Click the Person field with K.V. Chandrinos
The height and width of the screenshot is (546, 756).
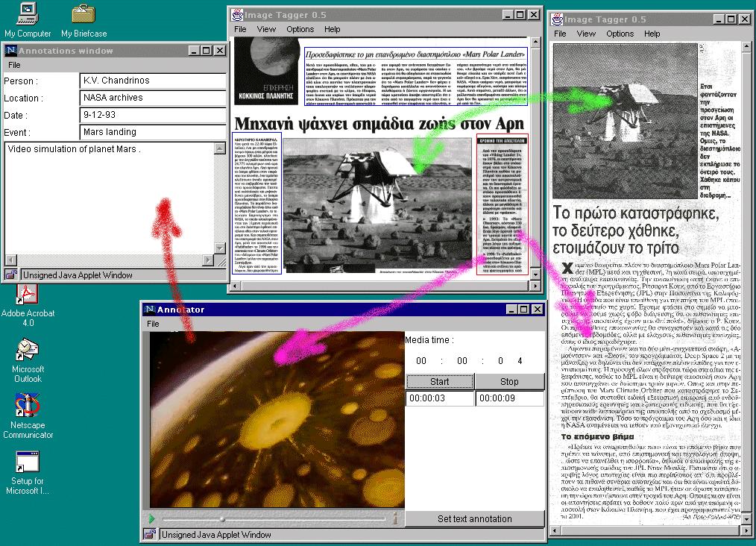coord(153,81)
